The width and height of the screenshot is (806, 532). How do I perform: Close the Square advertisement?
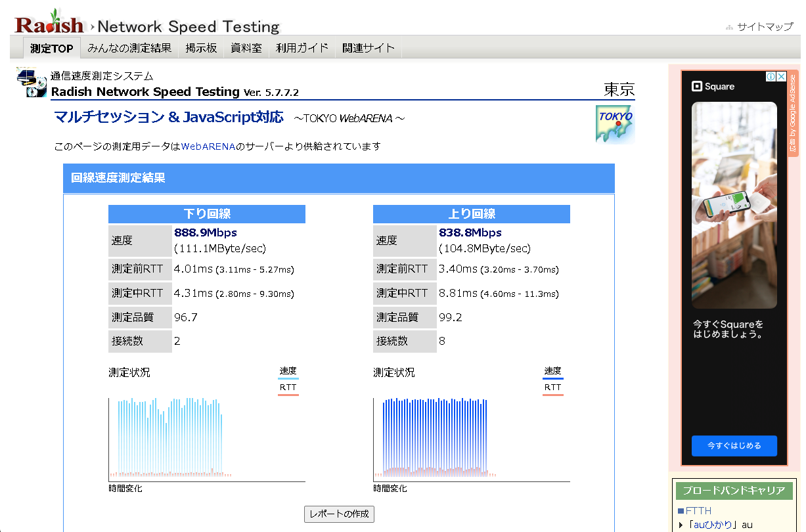click(782, 76)
